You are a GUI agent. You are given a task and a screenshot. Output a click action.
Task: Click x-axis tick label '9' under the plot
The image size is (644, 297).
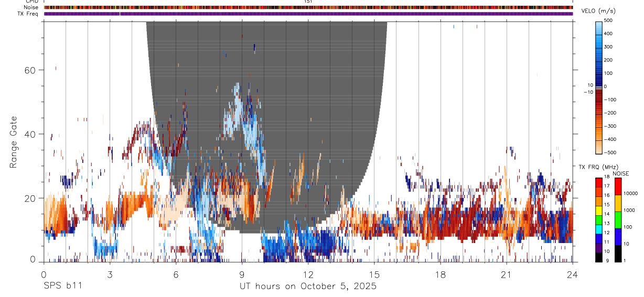coord(242,274)
